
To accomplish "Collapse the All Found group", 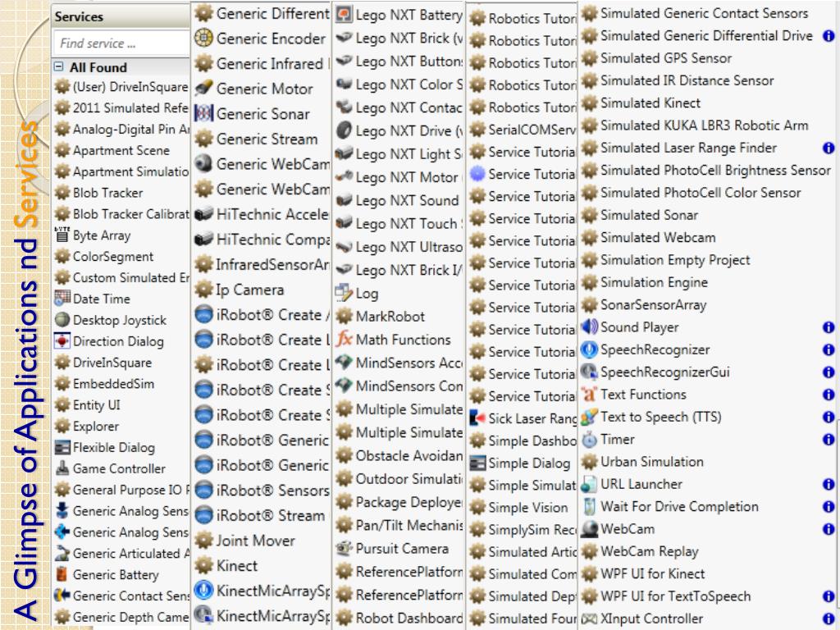I will tap(58, 67).
